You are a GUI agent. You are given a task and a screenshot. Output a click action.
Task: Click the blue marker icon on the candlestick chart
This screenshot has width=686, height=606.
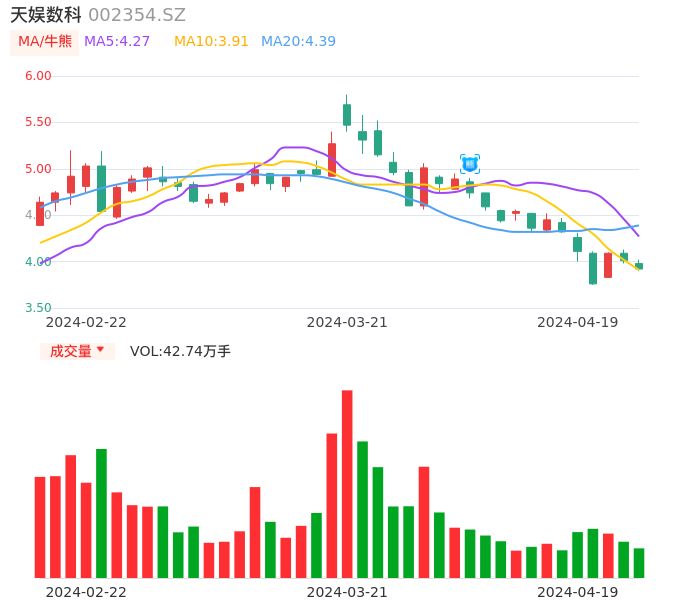(470, 164)
